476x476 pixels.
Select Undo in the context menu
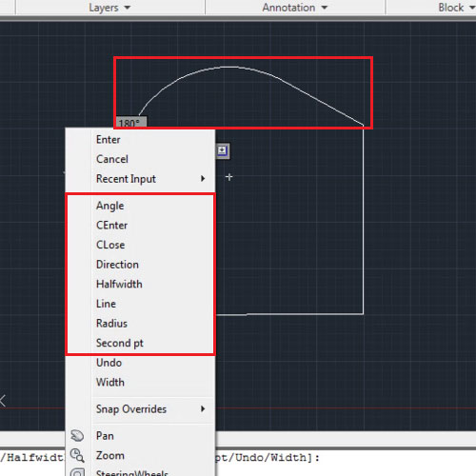click(x=140, y=363)
